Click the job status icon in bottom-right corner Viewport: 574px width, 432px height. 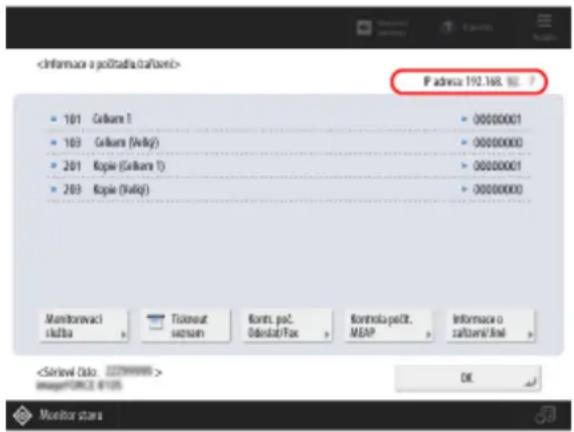tap(545, 415)
